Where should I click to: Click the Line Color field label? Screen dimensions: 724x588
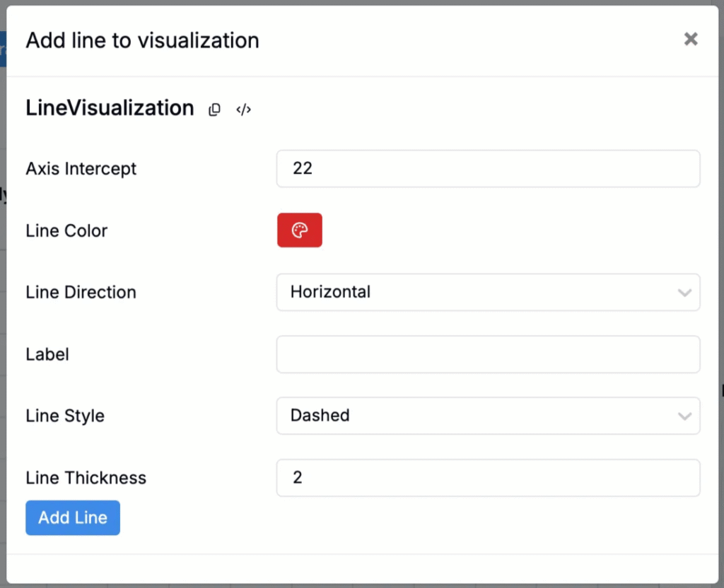(66, 231)
